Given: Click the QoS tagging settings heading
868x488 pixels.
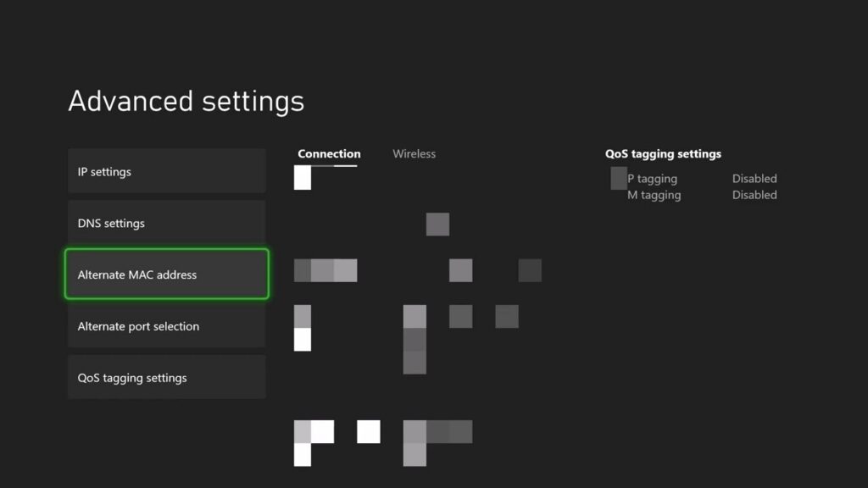Looking at the screenshot, I should tap(663, 154).
